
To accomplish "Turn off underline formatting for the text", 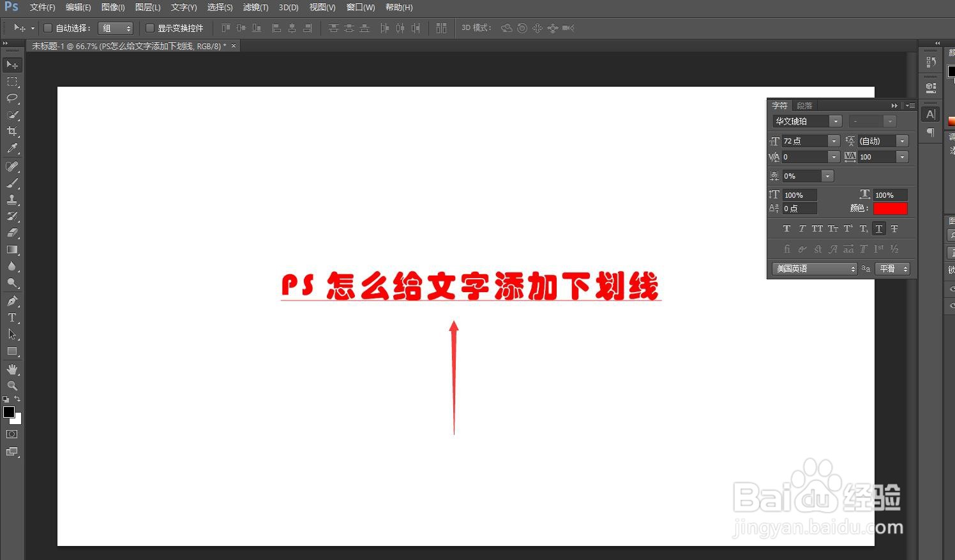I will click(879, 228).
